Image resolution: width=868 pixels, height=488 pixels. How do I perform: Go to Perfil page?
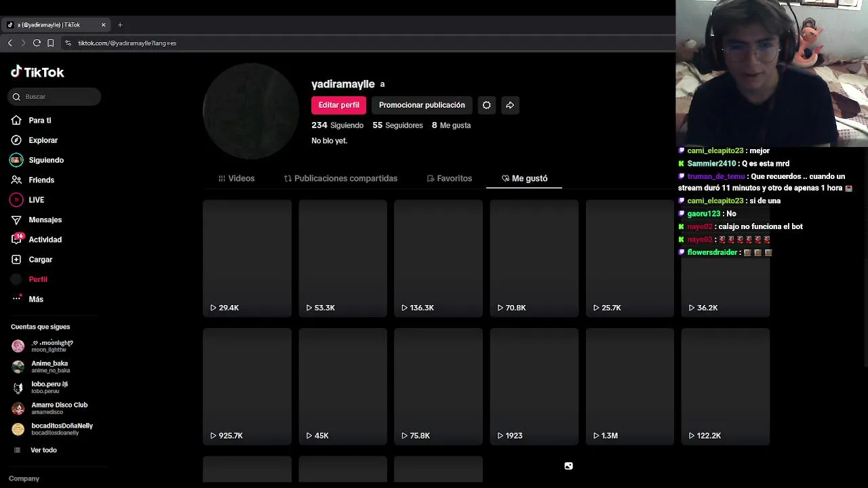[29, 279]
